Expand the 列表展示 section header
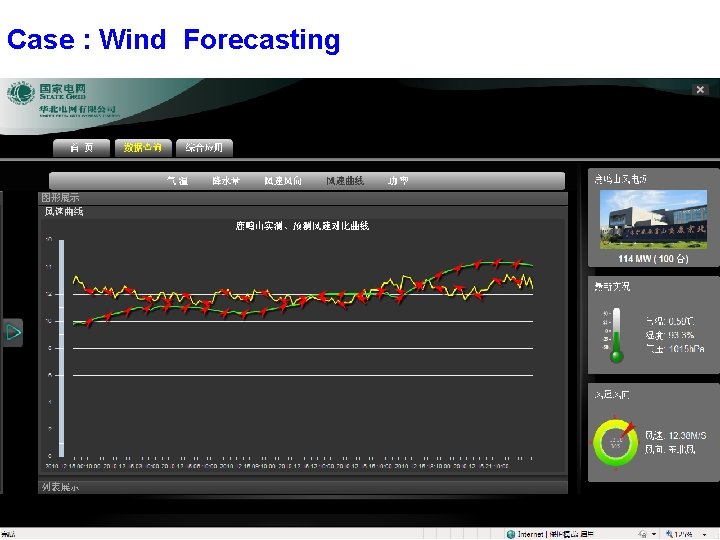Screen dimensions: 720x540 [x=303, y=487]
